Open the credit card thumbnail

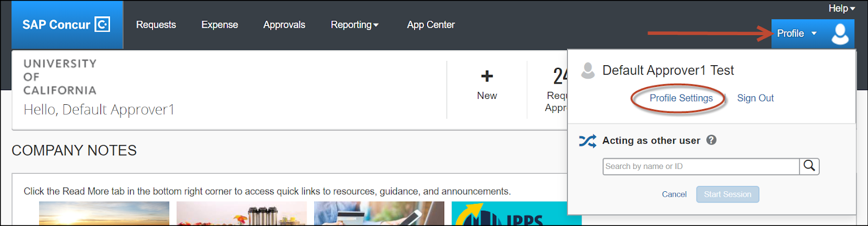[x=379, y=214]
